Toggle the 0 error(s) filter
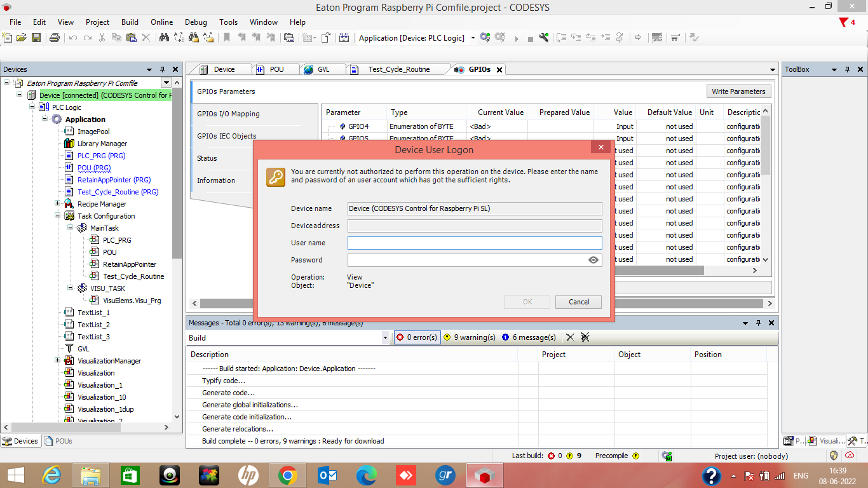 coord(417,337)
